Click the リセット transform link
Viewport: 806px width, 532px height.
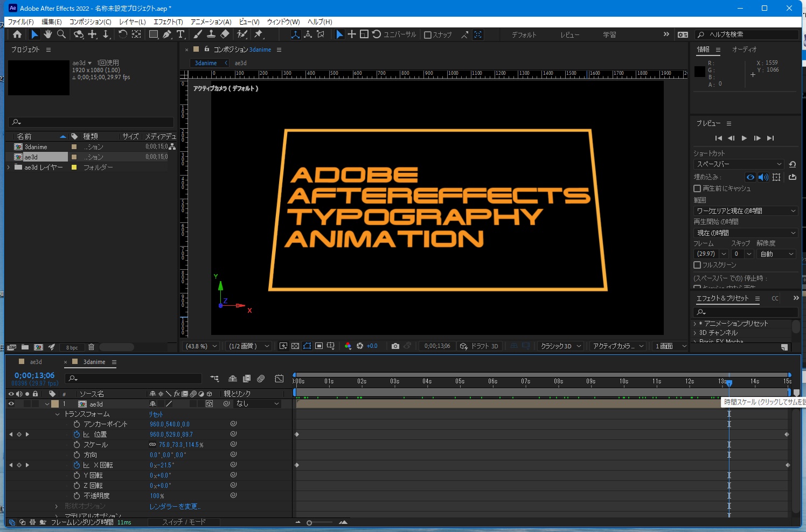click(156, 415)
